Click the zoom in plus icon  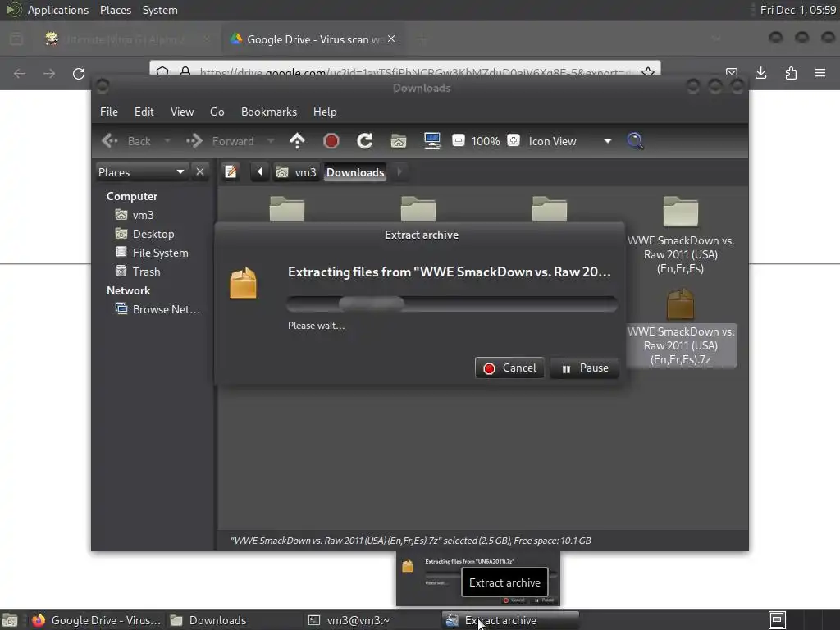tap(514, 140)
